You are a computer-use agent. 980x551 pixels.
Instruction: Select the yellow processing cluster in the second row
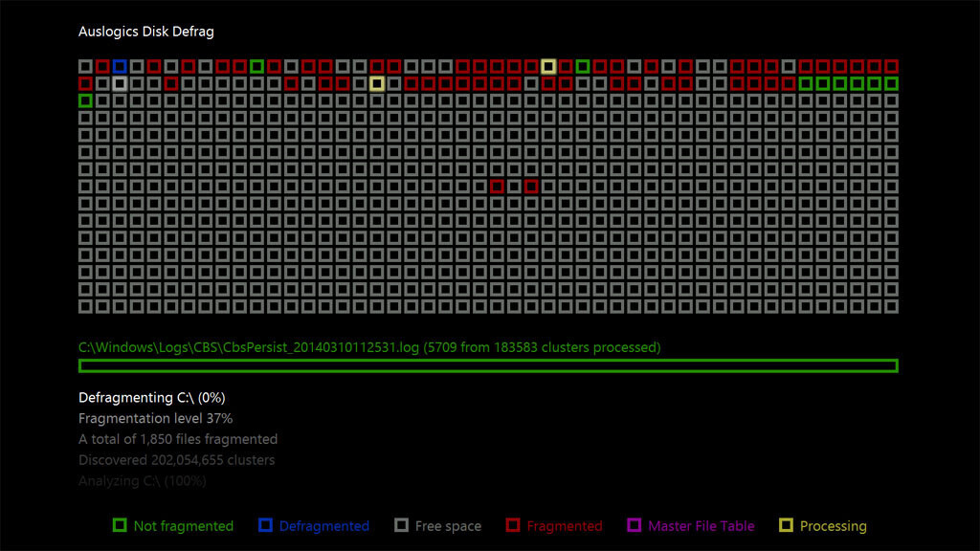[x=377, y=83]
